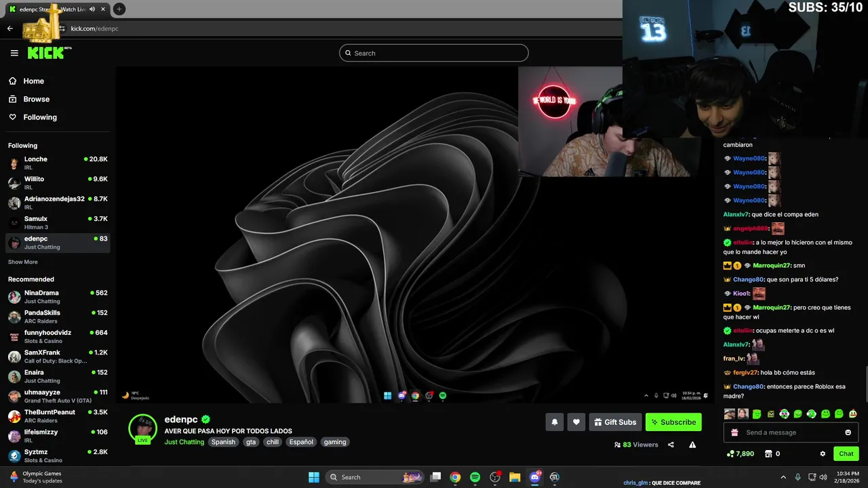Viewport: 868px width, 488px height.
Task: Toggle follow heart button
Action: click(x=576, y=422)
